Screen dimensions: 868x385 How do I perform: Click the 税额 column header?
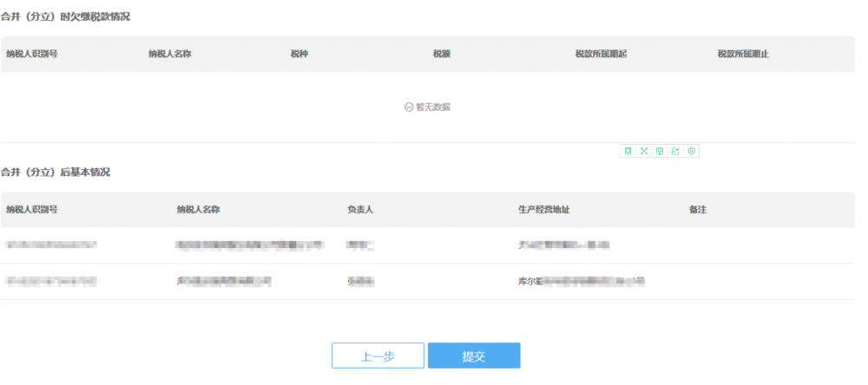442,54
